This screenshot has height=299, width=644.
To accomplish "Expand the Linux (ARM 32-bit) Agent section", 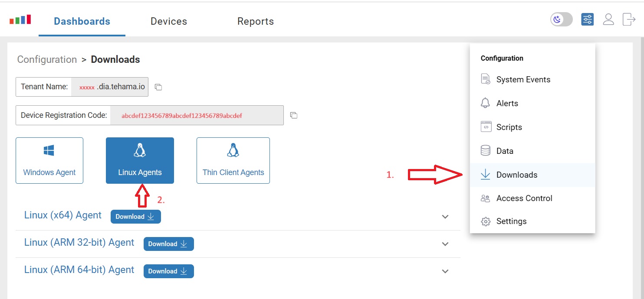I will tap(445, 244).
